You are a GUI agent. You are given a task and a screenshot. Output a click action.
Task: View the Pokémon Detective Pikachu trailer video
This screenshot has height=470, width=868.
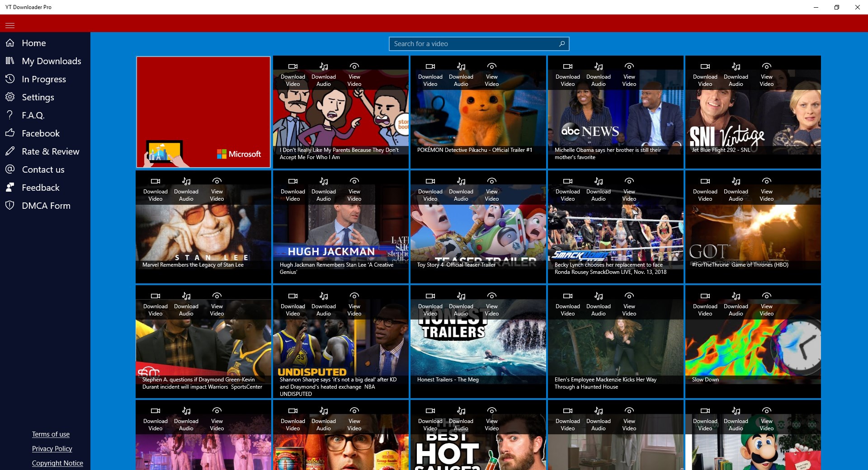492,75
